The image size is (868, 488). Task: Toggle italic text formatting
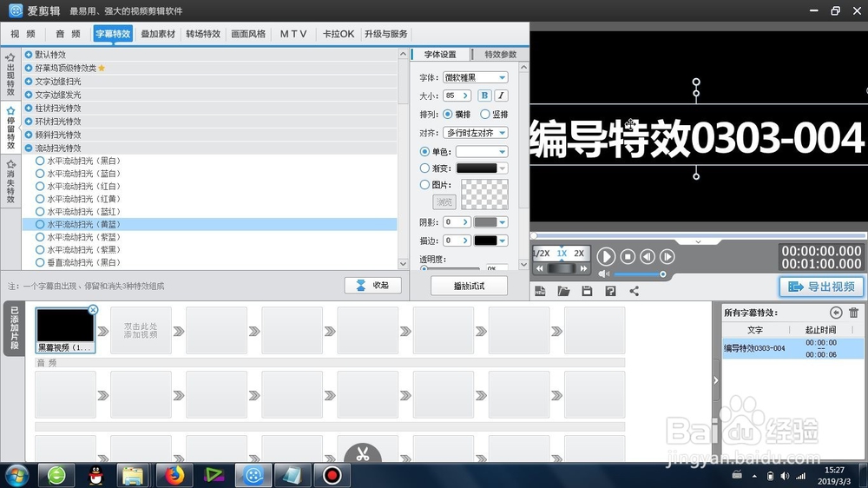coord(501,96)
